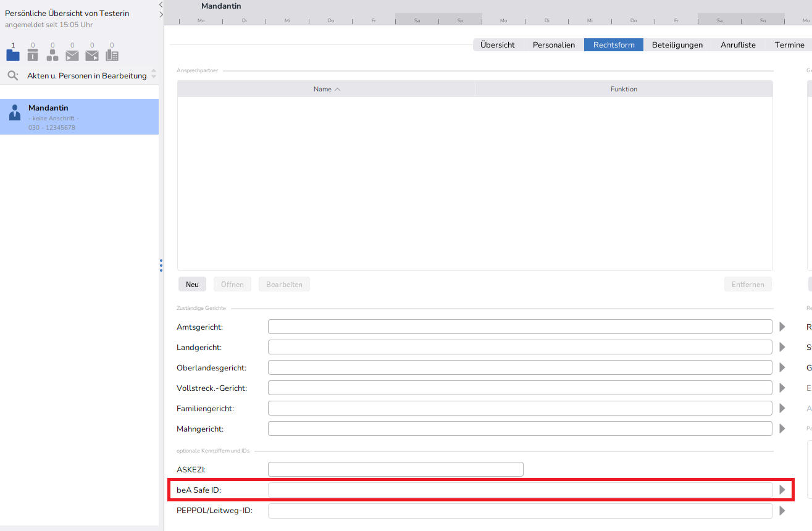Image resolution: width=812 pixels, height=531 pixels.
Task: Click the Mandantin person icon in list
Action: 15,112
